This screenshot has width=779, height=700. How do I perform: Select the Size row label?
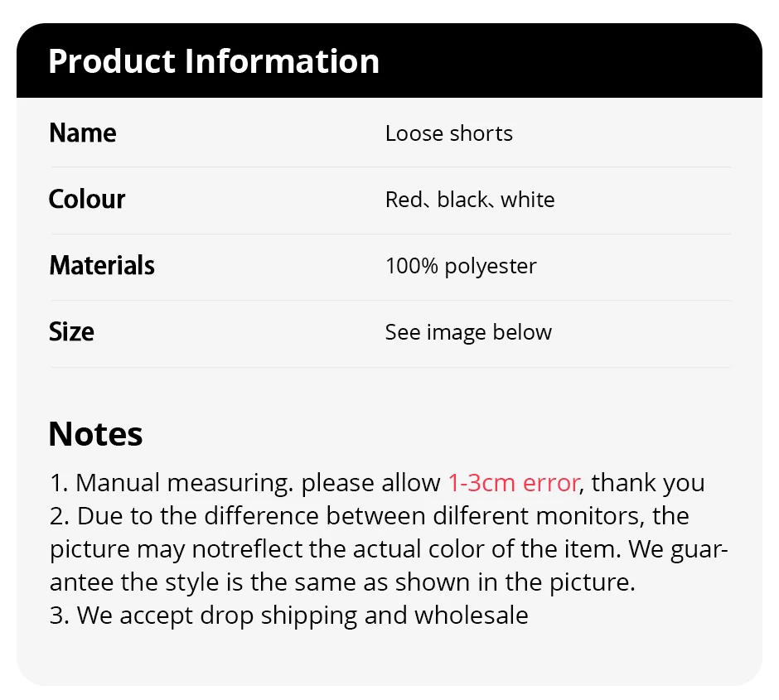pos(71,332)
